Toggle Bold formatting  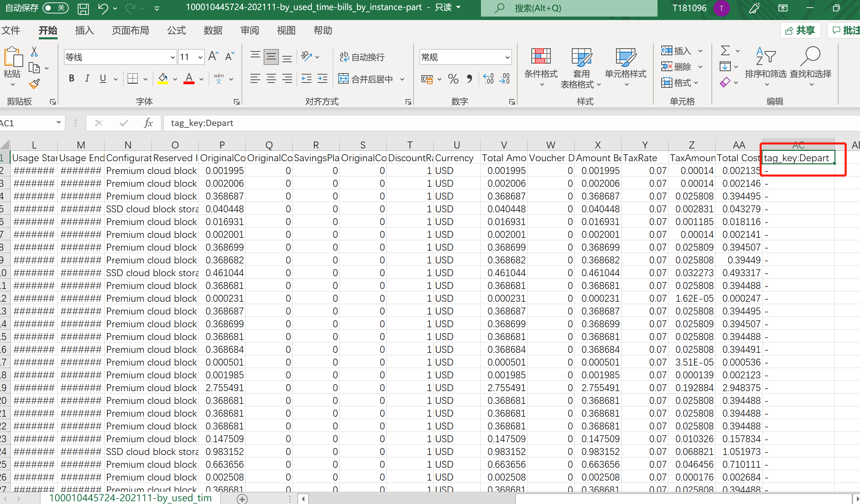[72, 79]
